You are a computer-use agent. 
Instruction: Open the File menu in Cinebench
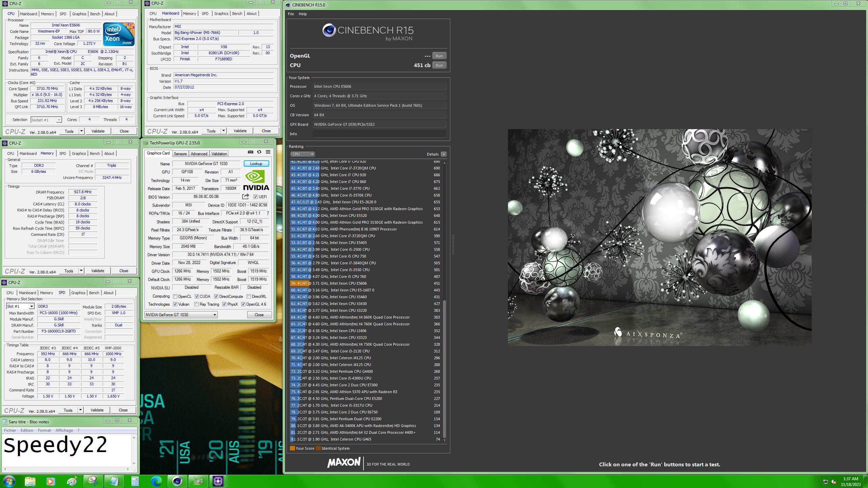[x=291, y=14]
